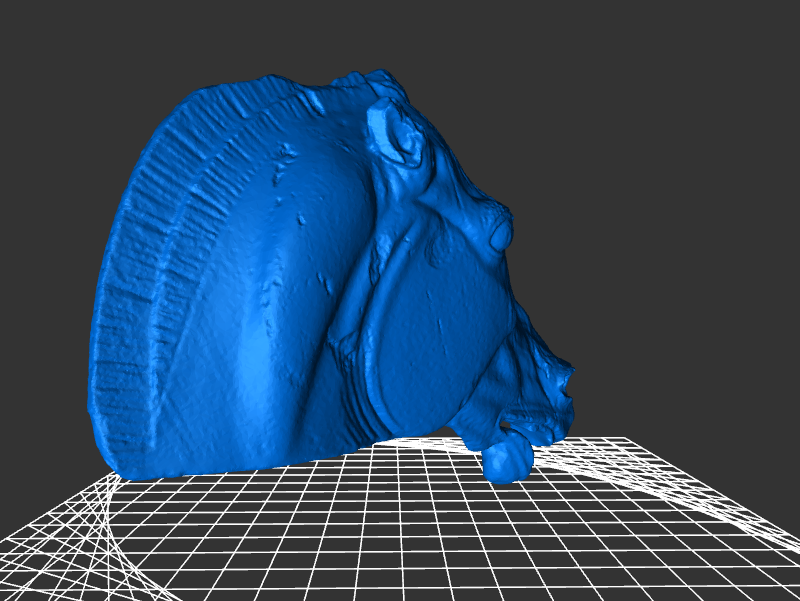Pick the small sphere below the horse's chin
800x601 pixels.
pos(508,460)
